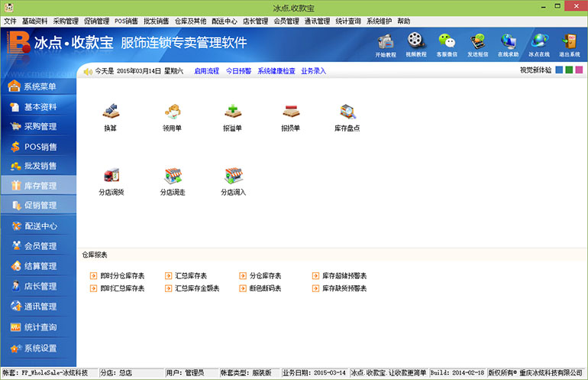588x380 pixels.
Task: Select 通讯管理 in the left sidebar
Action: coord(38,307)
